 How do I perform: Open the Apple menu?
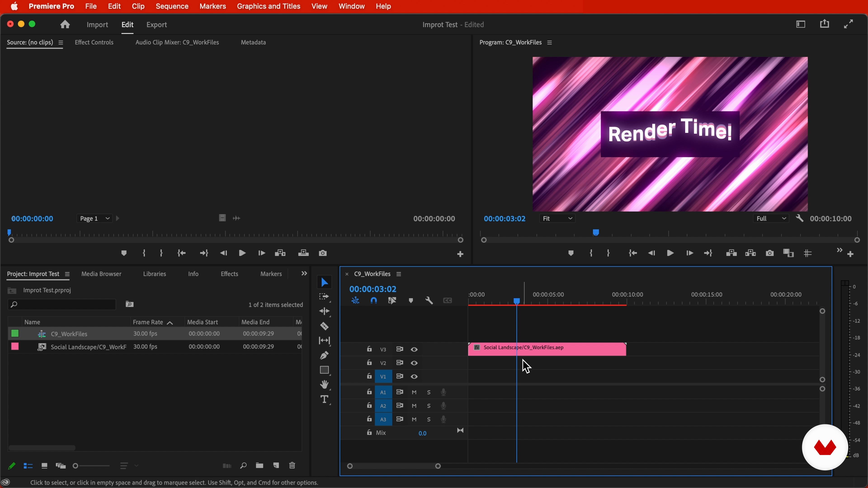[x=14, y=6]
